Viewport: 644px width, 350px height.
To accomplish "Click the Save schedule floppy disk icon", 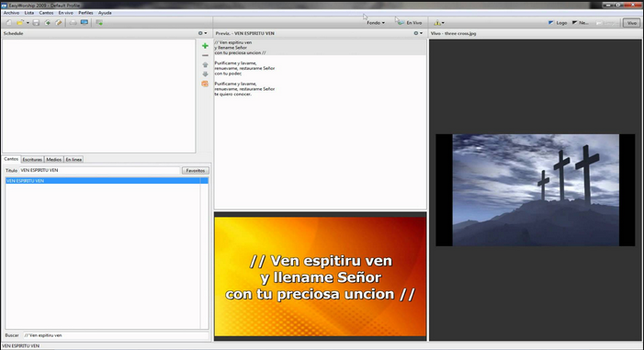I will pos(36,23).
